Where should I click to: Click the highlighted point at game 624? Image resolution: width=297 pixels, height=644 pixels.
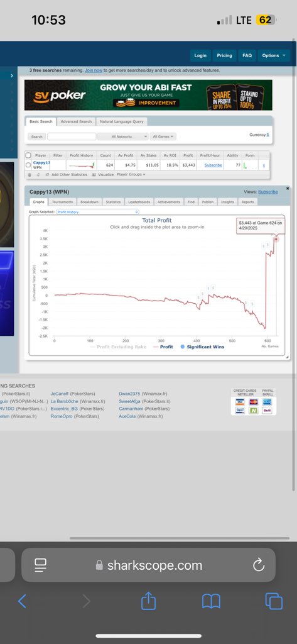click(276, 239)
